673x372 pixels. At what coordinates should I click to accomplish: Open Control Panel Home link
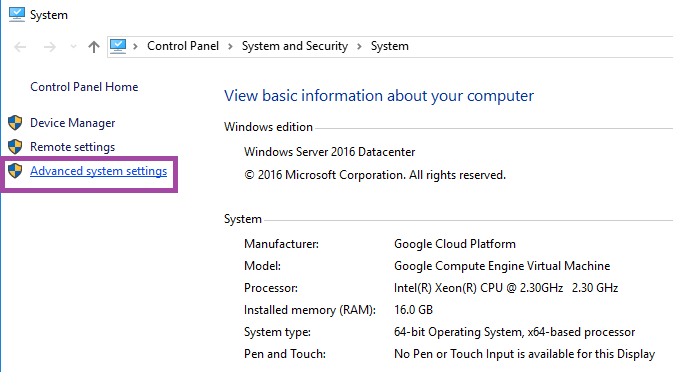(84, 87)
